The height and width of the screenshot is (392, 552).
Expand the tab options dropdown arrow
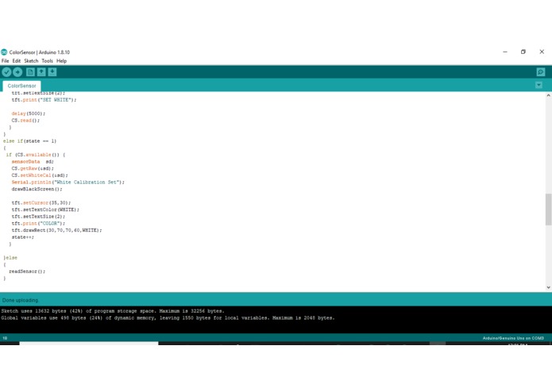tap(538, 85)
